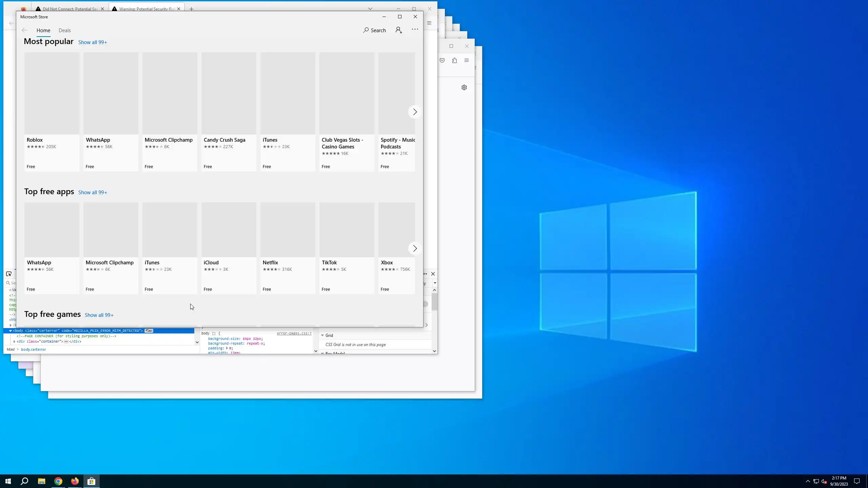Viewport: 868px width, 488px height.
Task: Click the Firefox extensions puzzle icon
Action: click(454, 60)
